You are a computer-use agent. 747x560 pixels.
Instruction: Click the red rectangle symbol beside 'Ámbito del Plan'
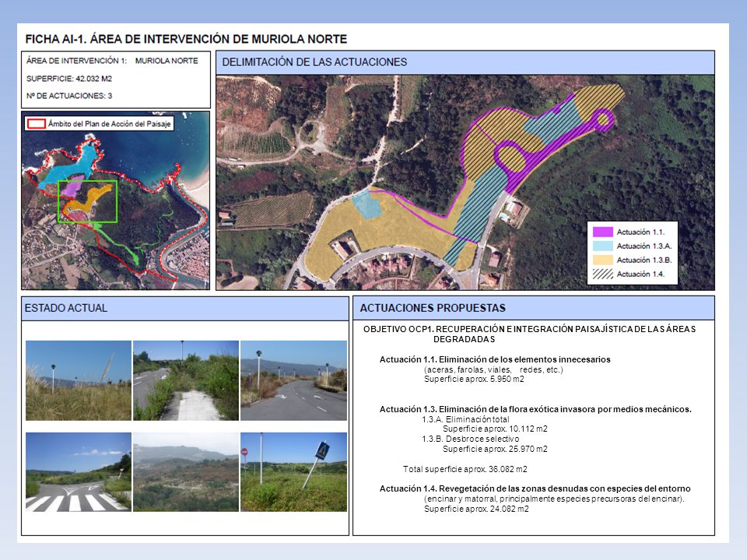(x=37, y=124)
